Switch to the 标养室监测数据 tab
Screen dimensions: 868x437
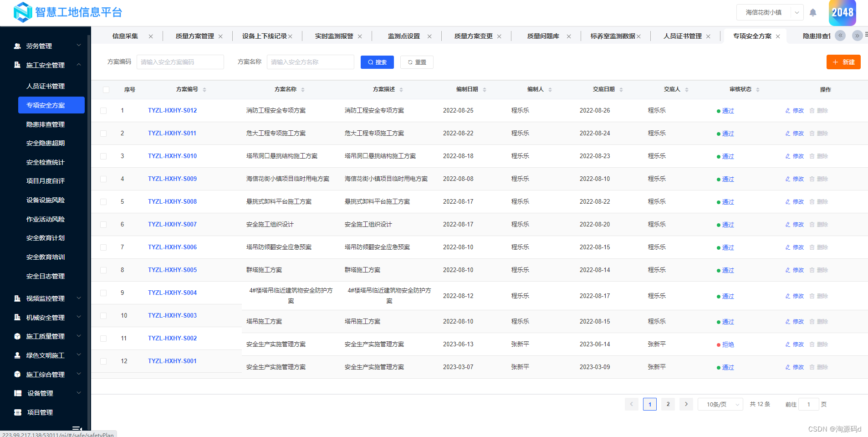click(613, 36)
